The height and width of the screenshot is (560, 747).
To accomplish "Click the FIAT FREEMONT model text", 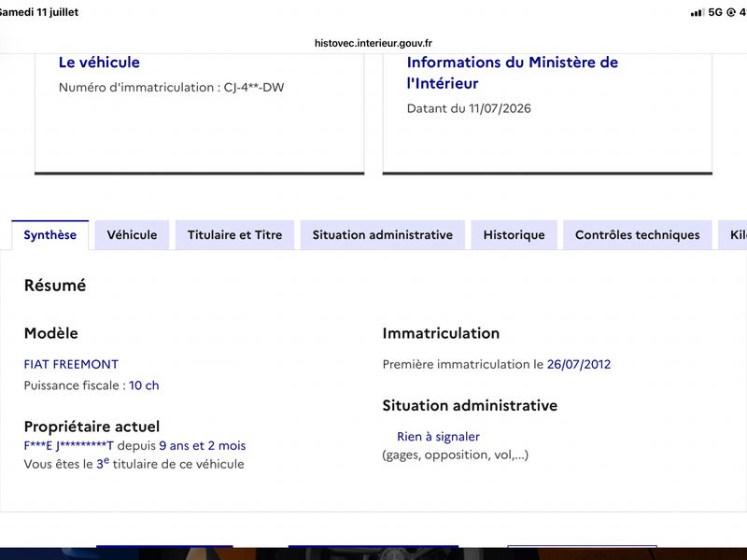I will click(x=71, y=364).
